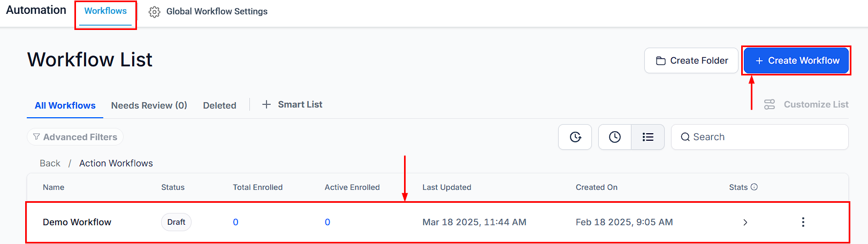Image resolution: width=868 pixels, height=244 pixels.
Task: Click the Create Folder button
Action: pos(691,60)
